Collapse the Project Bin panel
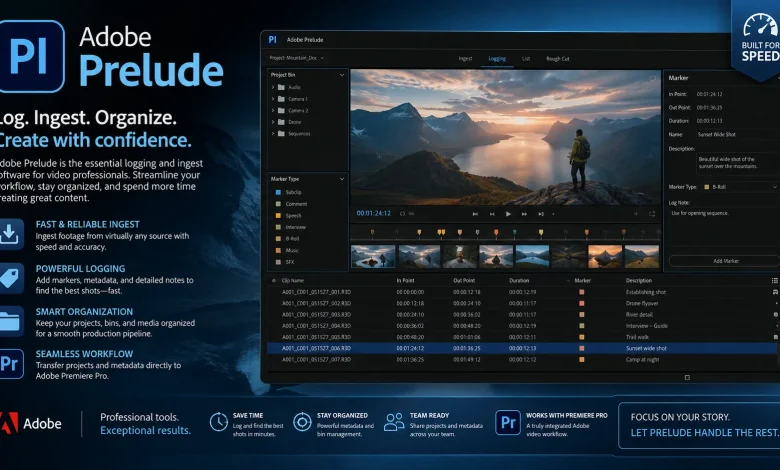The width and height of the screenshot is (780, 470). [342, 75]
